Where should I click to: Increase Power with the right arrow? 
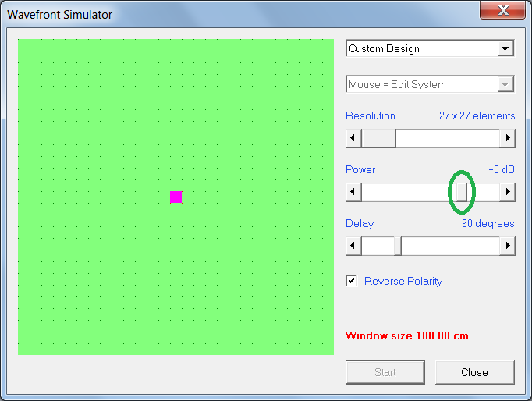click(x=508, y=192)
